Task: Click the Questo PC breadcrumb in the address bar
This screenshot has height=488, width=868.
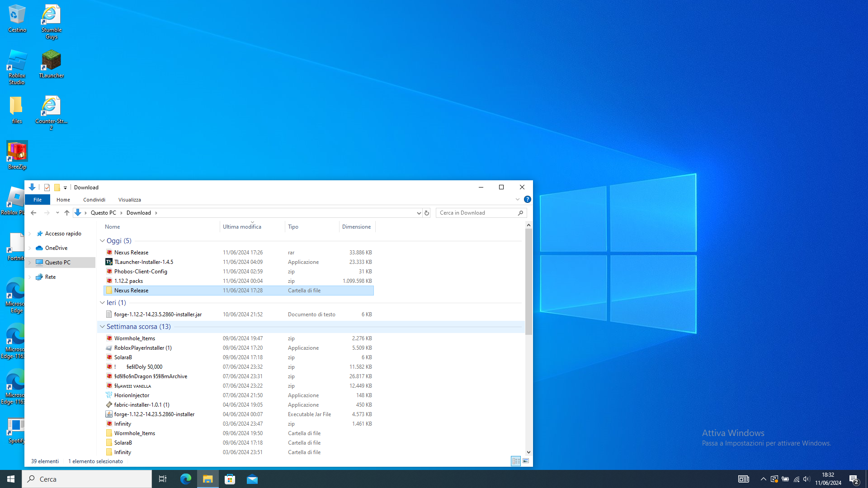Action: click(103, 213)
